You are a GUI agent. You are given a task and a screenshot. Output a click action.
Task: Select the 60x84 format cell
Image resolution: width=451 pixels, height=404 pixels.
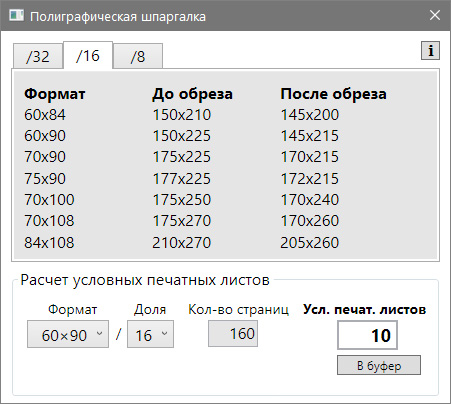tap(45, 115)
